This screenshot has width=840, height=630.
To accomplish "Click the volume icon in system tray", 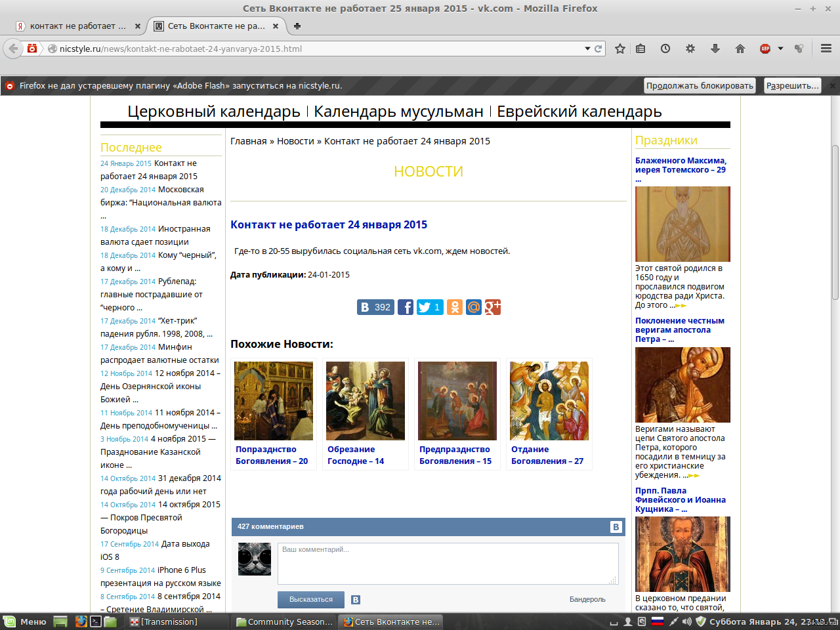I will [x=686, y=621].
